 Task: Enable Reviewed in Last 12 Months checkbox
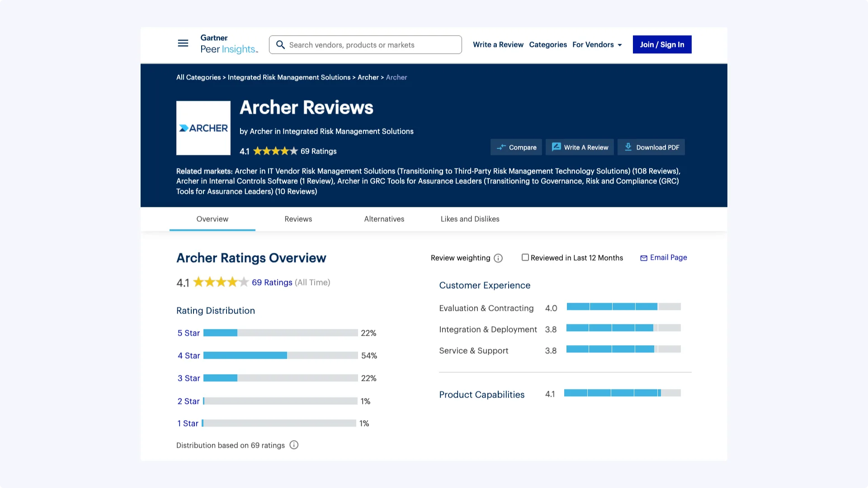(525, 258)
